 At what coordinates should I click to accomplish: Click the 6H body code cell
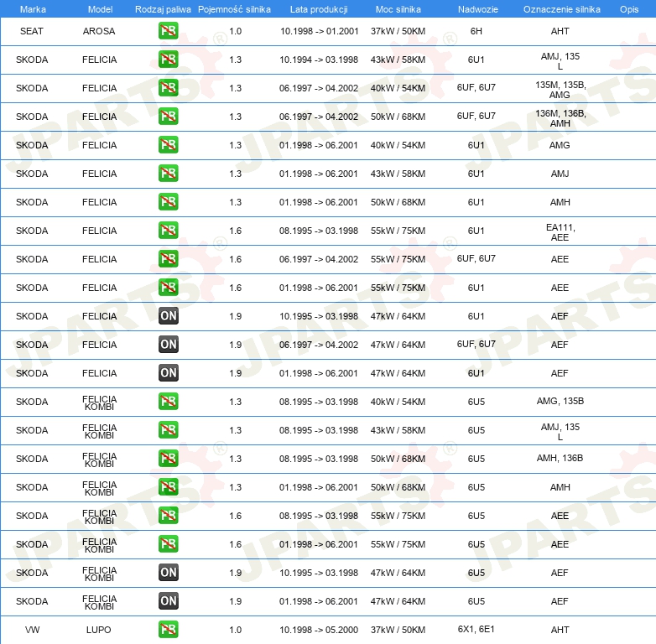point(476,31)
